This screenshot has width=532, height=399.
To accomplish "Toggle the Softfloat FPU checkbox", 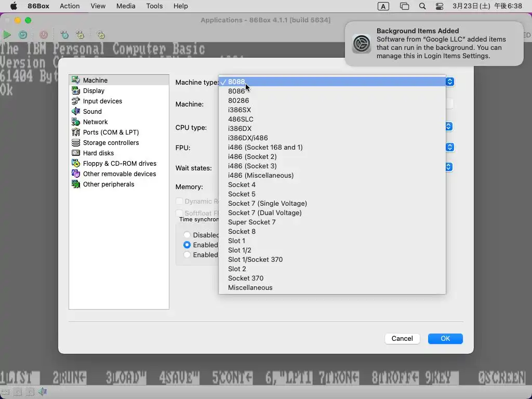I will tap(179, 212).
